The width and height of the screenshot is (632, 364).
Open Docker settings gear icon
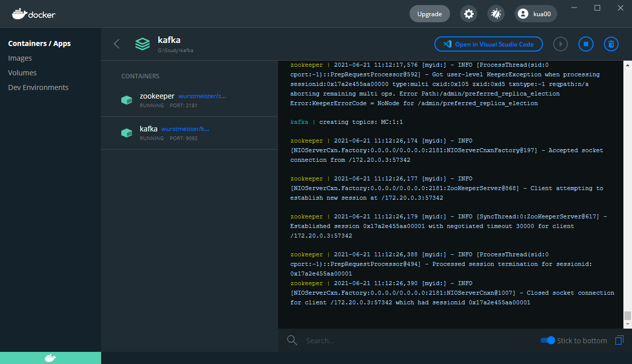pyautogui.click(x=469, y=14)
